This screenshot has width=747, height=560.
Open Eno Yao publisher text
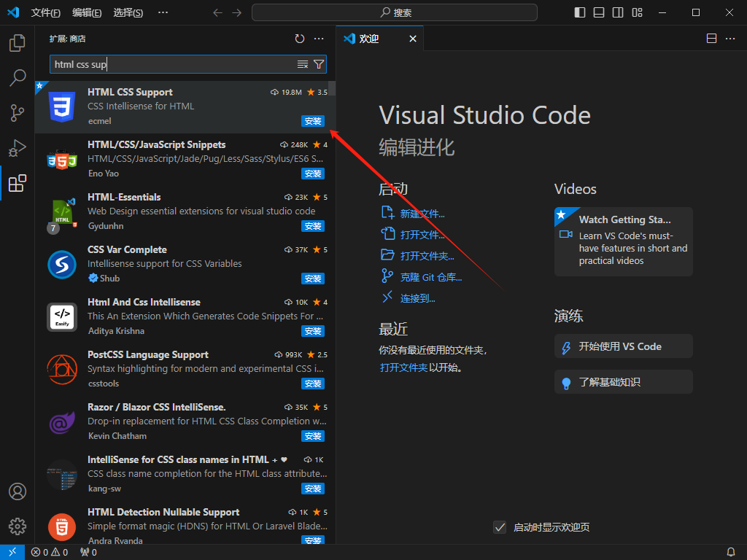104,174
